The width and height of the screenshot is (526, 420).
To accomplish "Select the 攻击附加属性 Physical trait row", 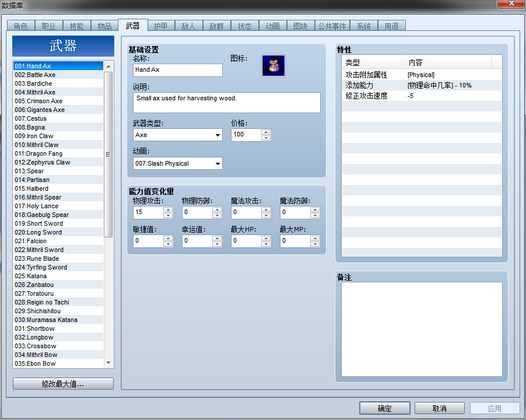I will tap(422, 75).
